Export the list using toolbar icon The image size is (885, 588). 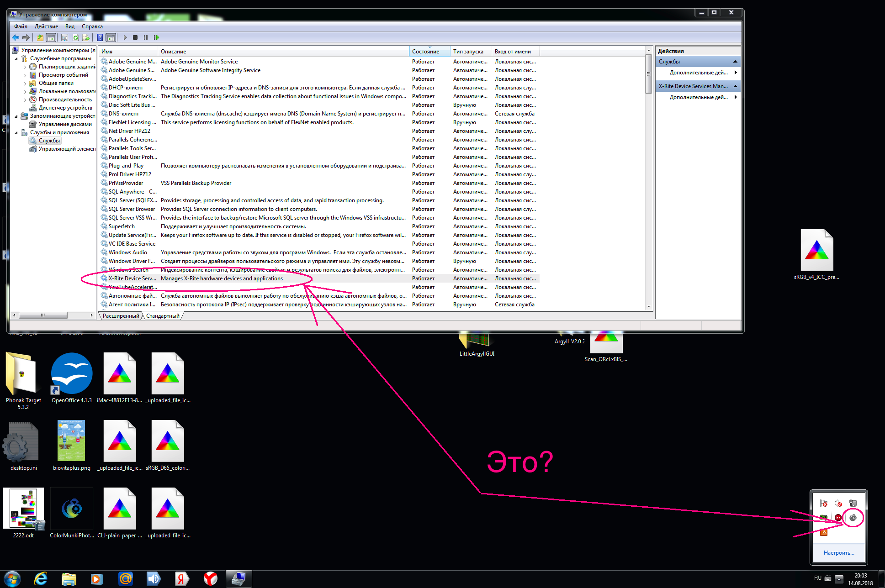tap(86, 37)
